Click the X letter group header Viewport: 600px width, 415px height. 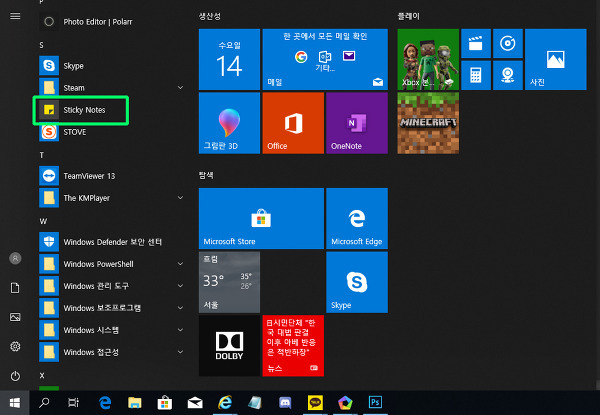(x=42, y=376)
